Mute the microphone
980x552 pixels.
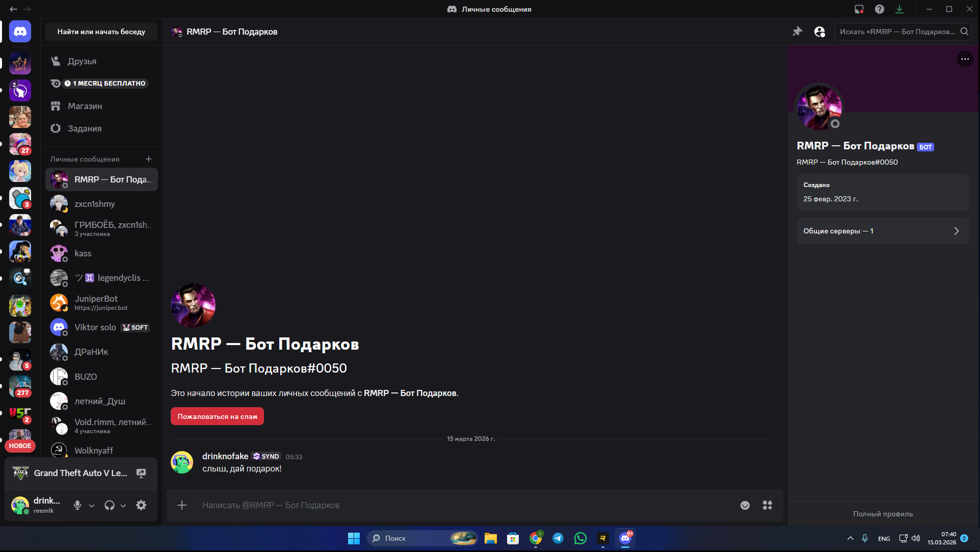[77, 505]
